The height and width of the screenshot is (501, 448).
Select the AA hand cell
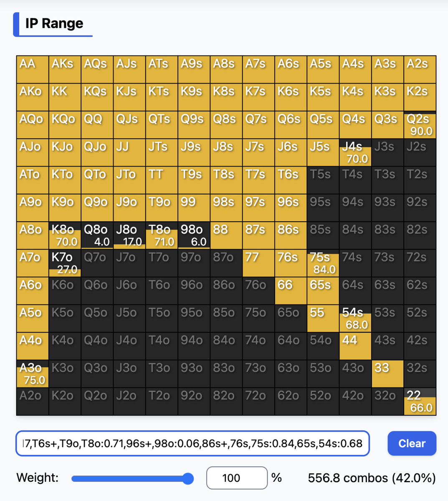[33, 70]
